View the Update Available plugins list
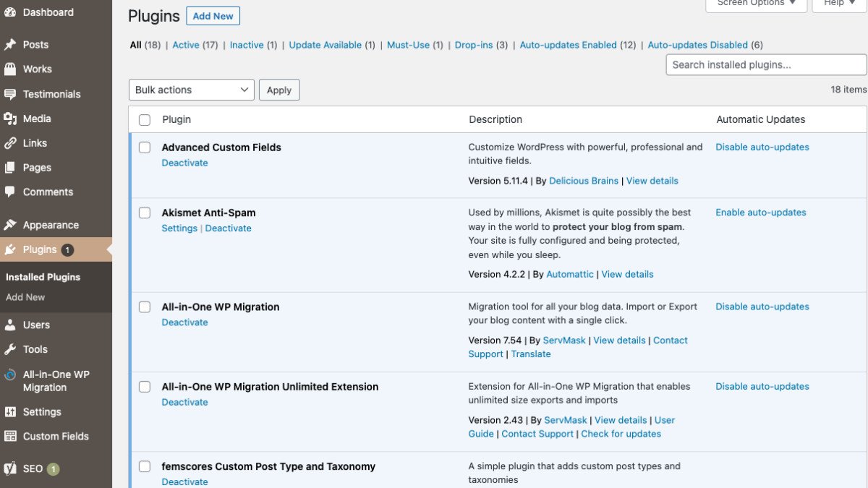This screenshot has width=868, height=488. click(x=325, y=45)
